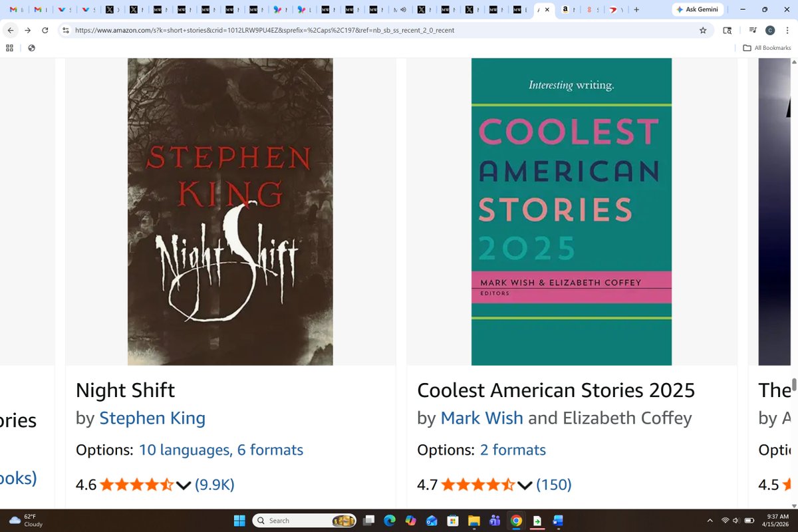Open the Night Shift book cover

click(x=229, y=211)
